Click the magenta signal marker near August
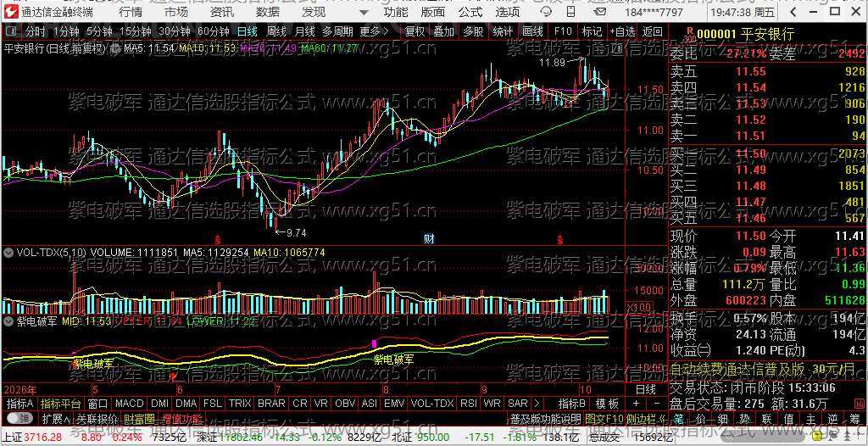 click(x=374, y=344)
